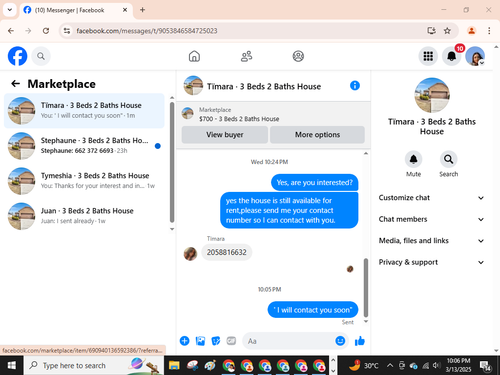The image size is (500, 375).
Task: Expand Chat members section
Action: (431, 219)
